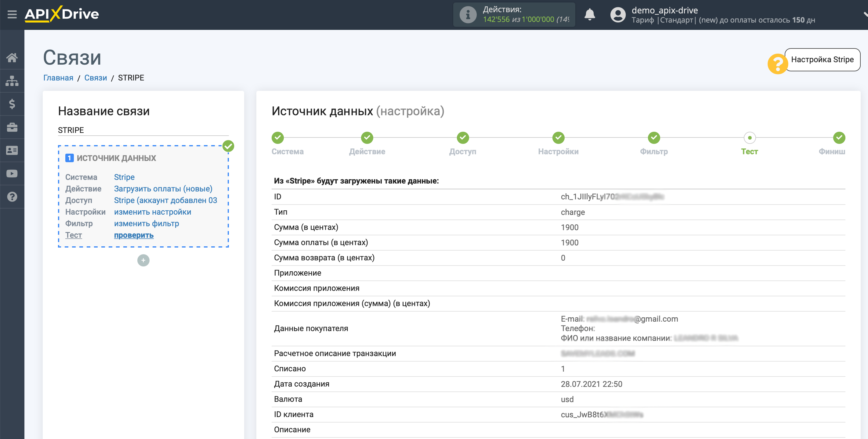The image size is (868, 439).
Task: Edit the connection name field STRIPE
Action: pos(143,130)
